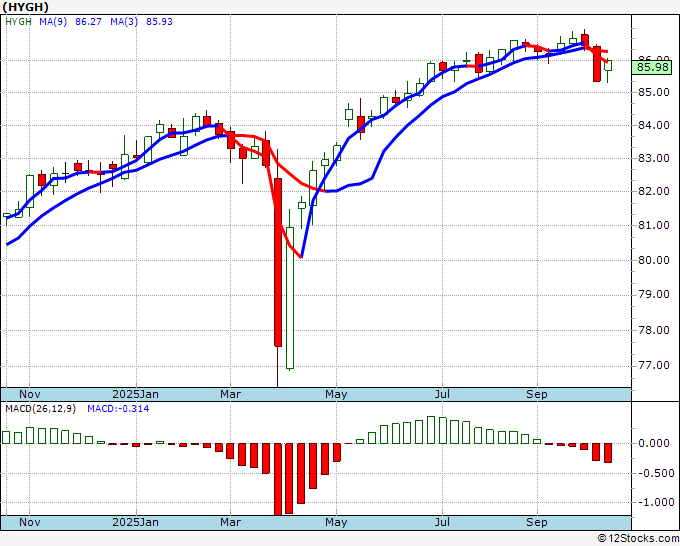Image resolution: width=680 pixels, height=546 pixels.
Task: Click the 85.93 moving average value
Action: (x=159, y=21)
